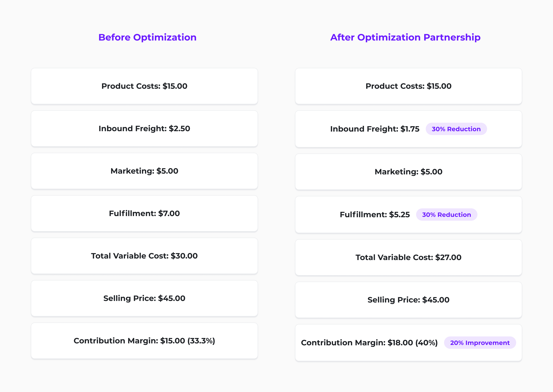Click the left Selling Price $45.00 card
This screenshot has height=392, width=553.
click(x=144, y=298)
